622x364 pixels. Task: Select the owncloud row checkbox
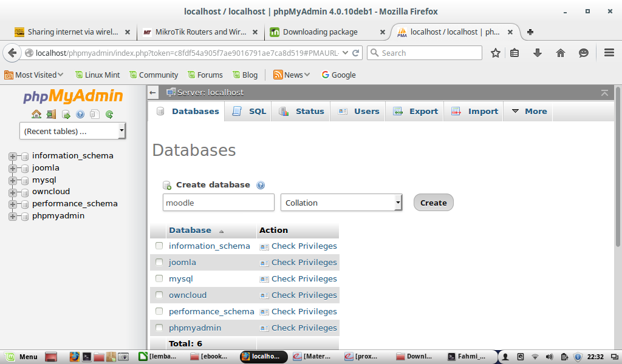(159, 295)
